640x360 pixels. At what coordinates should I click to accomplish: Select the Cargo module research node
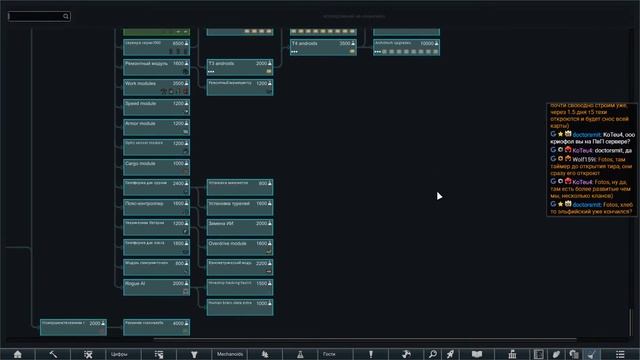[x=156, y=167]
